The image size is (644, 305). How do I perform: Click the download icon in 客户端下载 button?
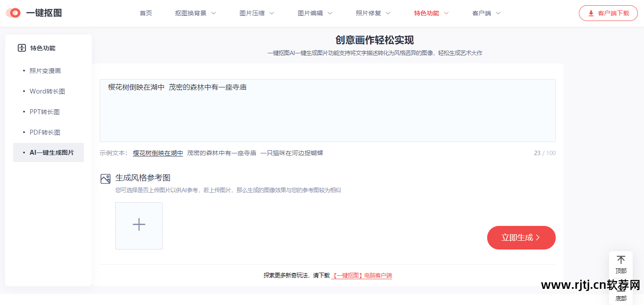coord(590,13)
